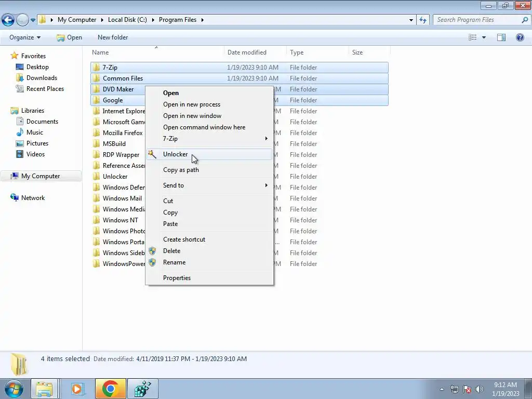Click the network tray icon
The image size is (532, 399).
point(455,389)
